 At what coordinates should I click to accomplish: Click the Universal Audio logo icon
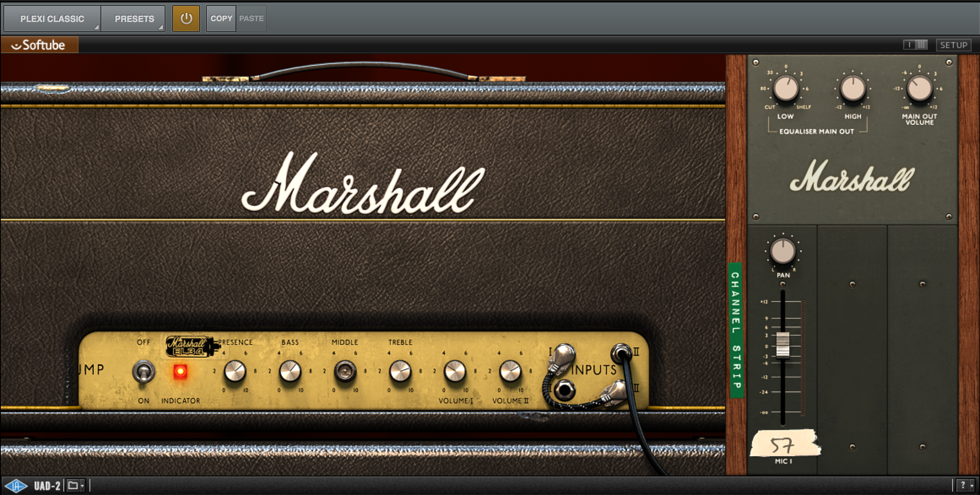[16, 486]
